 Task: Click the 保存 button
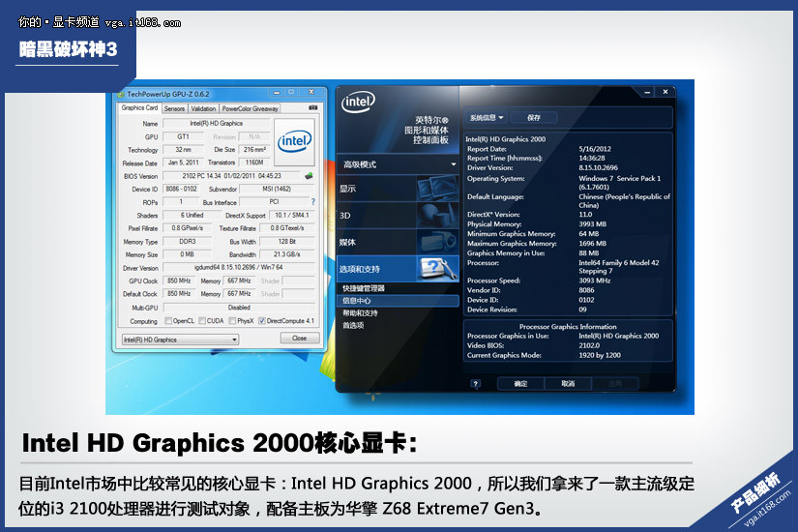point(534,118)
